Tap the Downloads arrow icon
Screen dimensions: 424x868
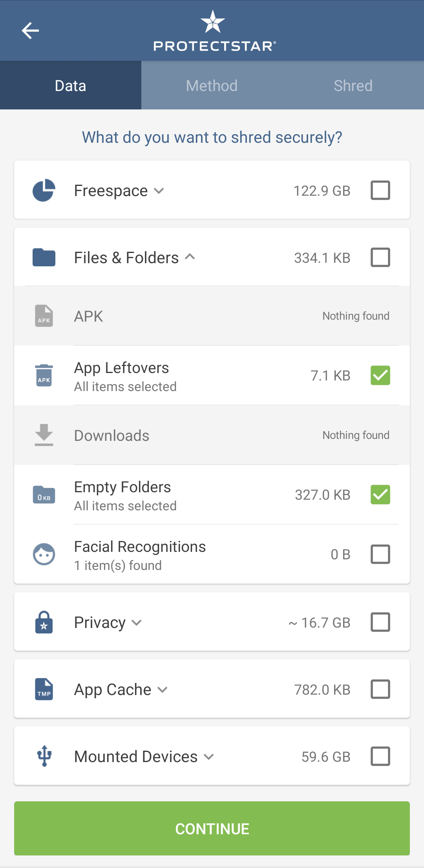[x=44, y=435]
